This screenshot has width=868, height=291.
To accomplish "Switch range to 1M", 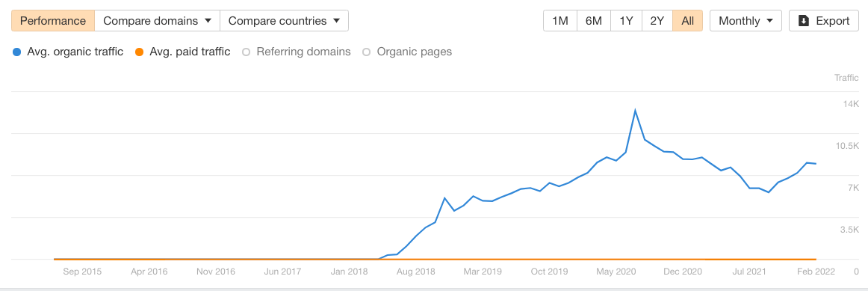I will [x=560, y=21].
